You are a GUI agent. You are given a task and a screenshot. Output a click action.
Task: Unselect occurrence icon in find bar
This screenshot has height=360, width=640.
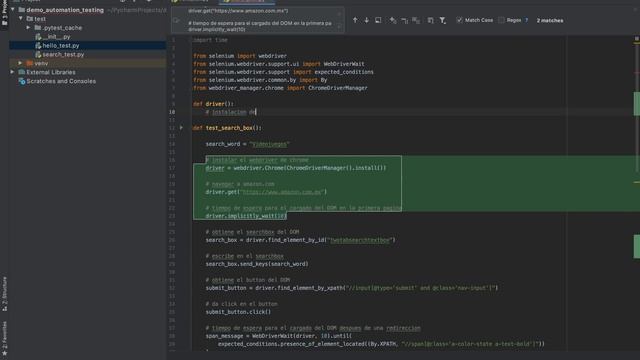(x=404, y=20)
